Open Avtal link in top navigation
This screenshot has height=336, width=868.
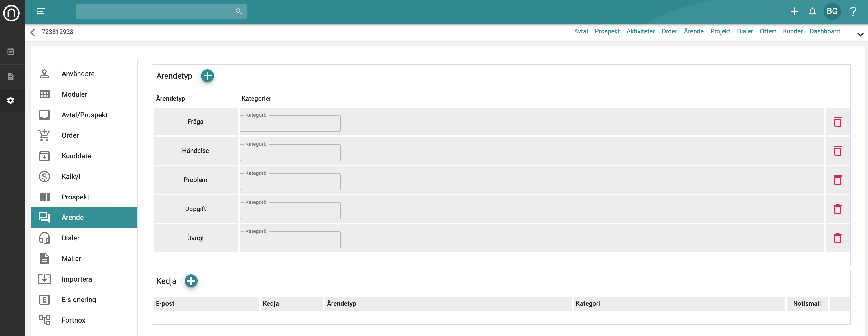(581, 31)
